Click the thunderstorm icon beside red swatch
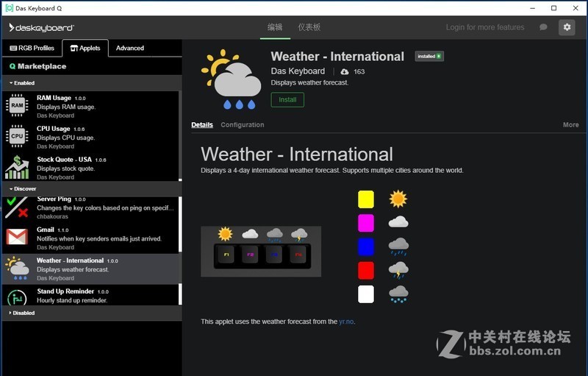This screenshot has width=588, height=376. click(x=398, y=270)
